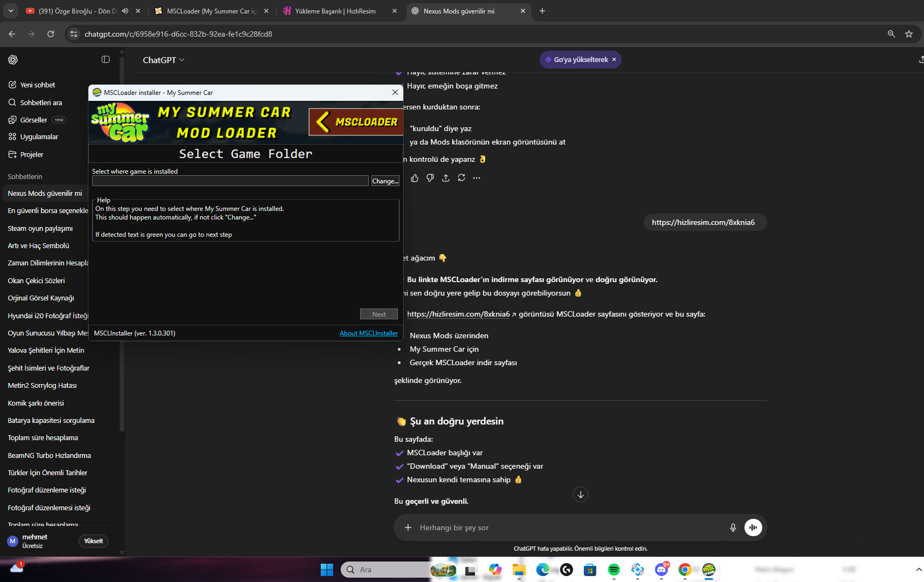Launch Spotify from the taskbar

click(614, 570)
